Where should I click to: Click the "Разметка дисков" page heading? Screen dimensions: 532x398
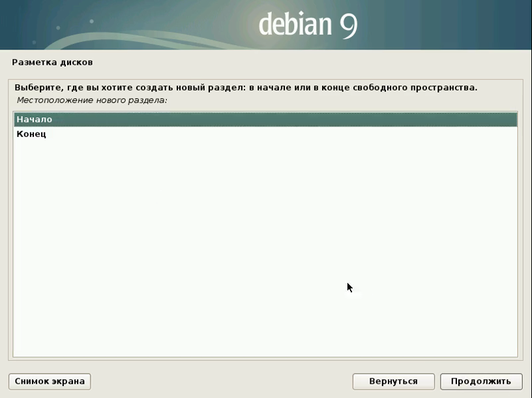pyautogui.click(x=52, y=63)
